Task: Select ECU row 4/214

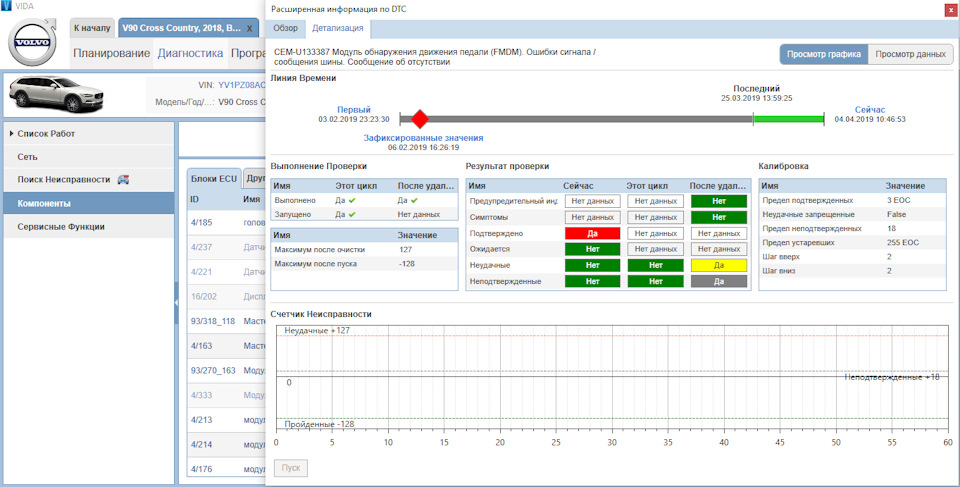Action: [227, 444]
